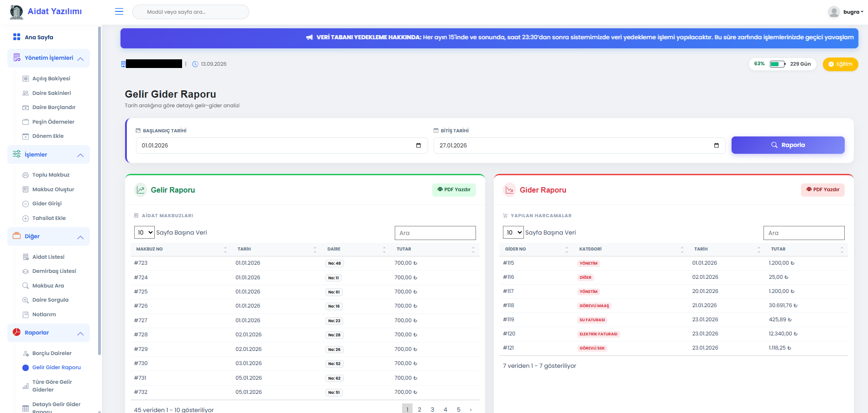
Task: Sort expense table by Tutar column
Action: pos(842,249)
